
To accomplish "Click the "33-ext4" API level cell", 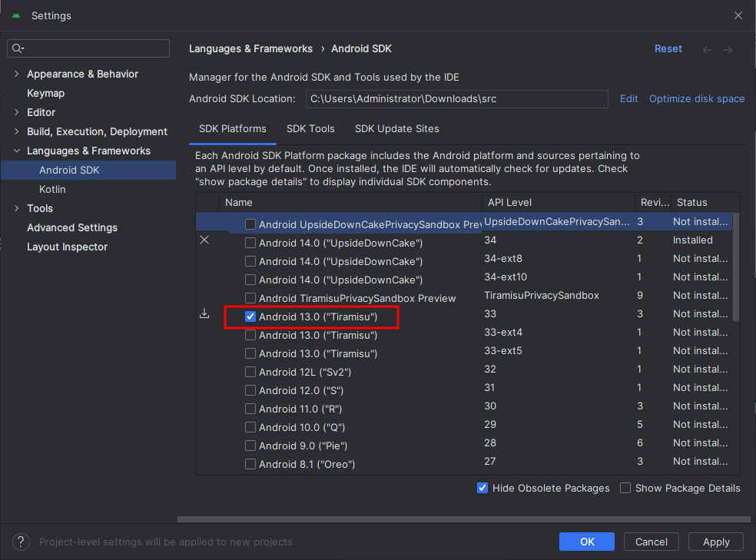I will pos(503,333).
